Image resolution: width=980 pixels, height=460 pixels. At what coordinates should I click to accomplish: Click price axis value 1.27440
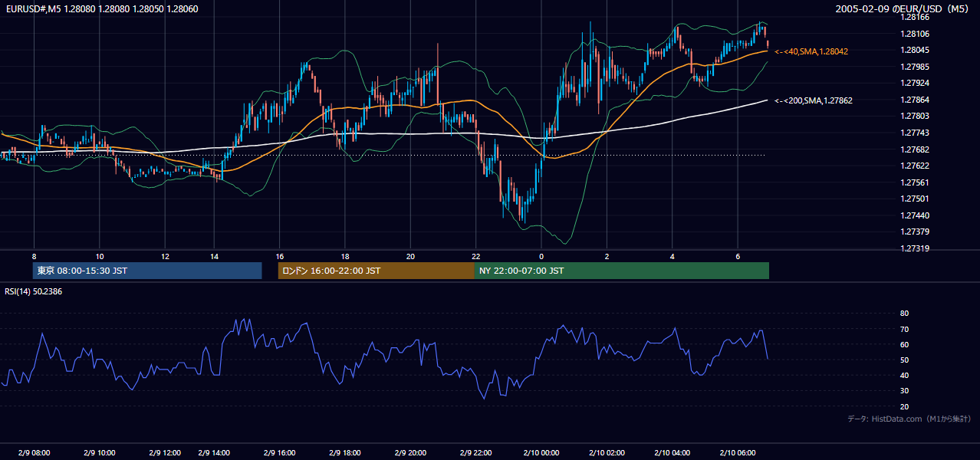click(x=914, y=215)
